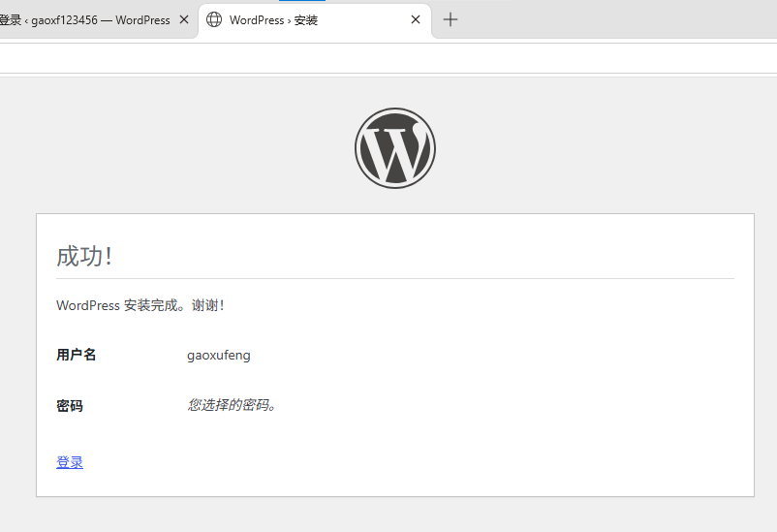The height and width of the screenshot is (532, 777).
Task: Click the username value gaoxufeng
Action: pyautogui.click(x=219, y=356)
